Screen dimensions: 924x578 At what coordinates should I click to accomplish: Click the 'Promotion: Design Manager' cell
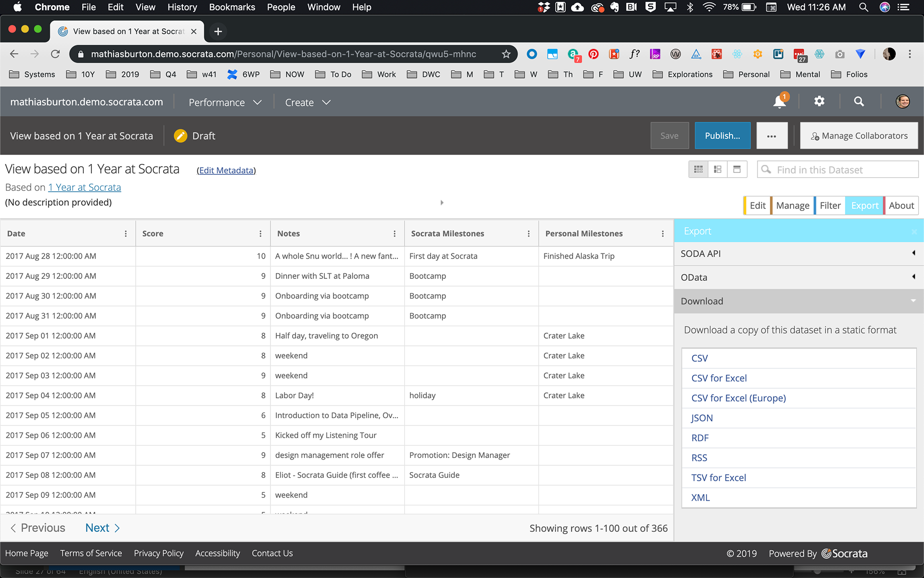[x=471, y=455]
